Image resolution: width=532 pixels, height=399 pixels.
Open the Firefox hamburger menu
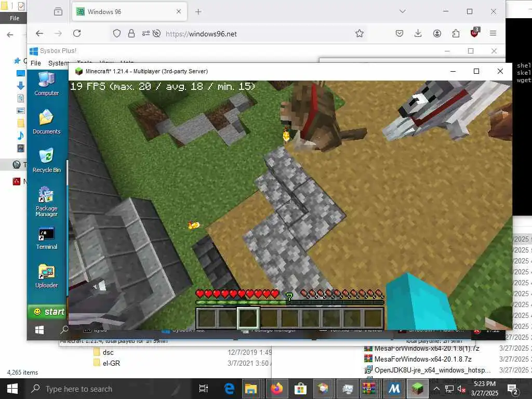493,33
